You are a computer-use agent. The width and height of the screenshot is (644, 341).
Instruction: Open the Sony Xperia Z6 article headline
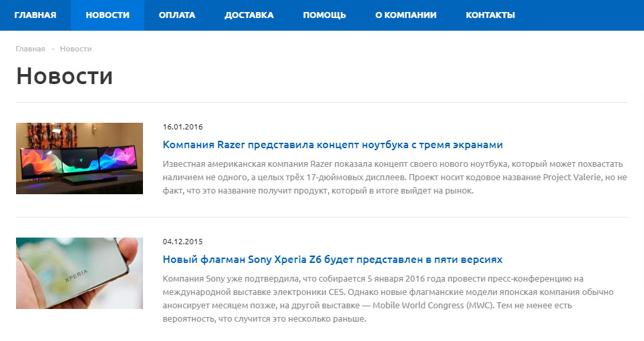(332, 260)
